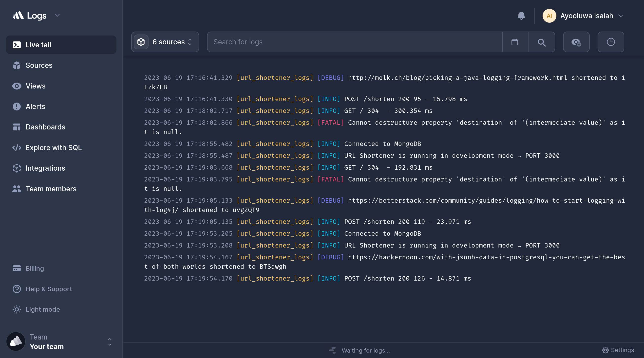
Task: Click the Views eye icon
Action: [17, 86]
